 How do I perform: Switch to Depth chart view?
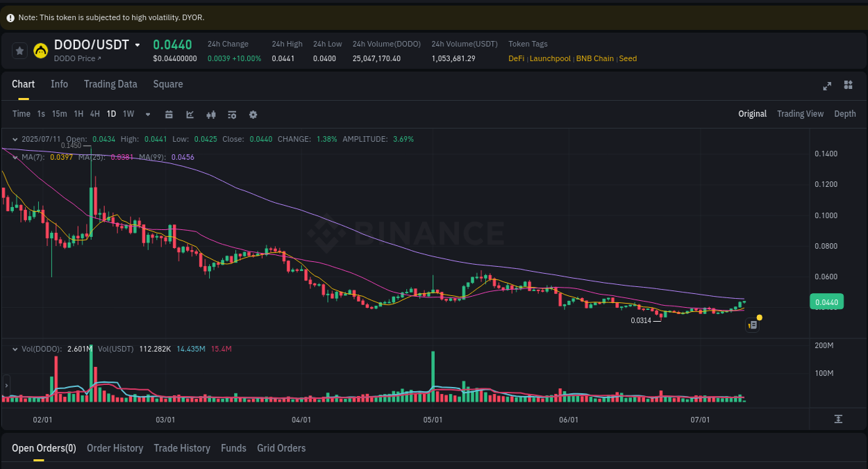[x=844, y=113]
